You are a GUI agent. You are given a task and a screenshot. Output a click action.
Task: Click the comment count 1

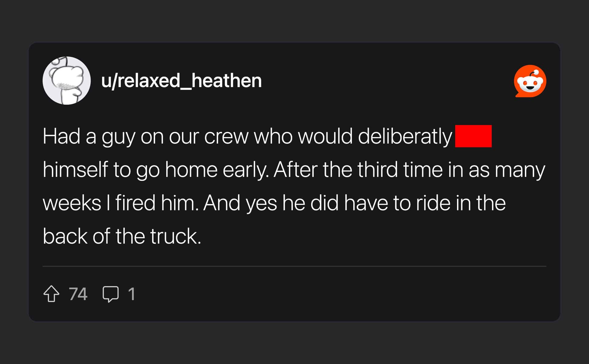click(131, 294)
